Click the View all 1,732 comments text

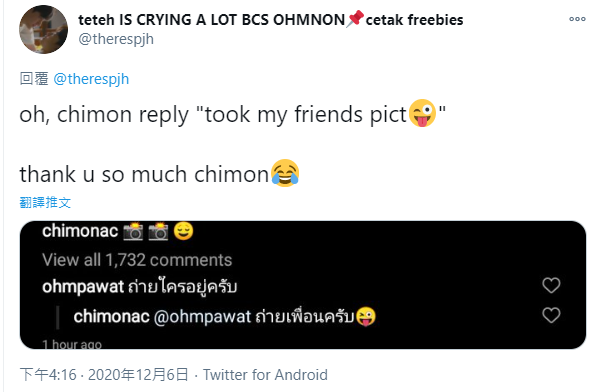(137, 260)
